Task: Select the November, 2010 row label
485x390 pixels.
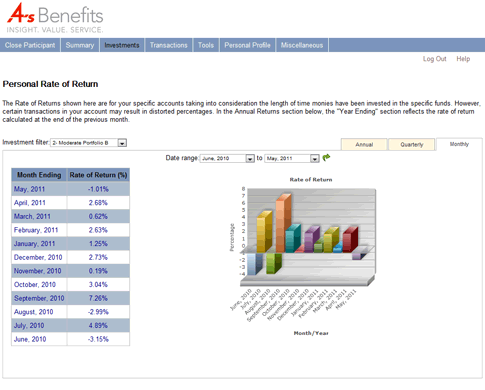Action: (x=37, y=271)
